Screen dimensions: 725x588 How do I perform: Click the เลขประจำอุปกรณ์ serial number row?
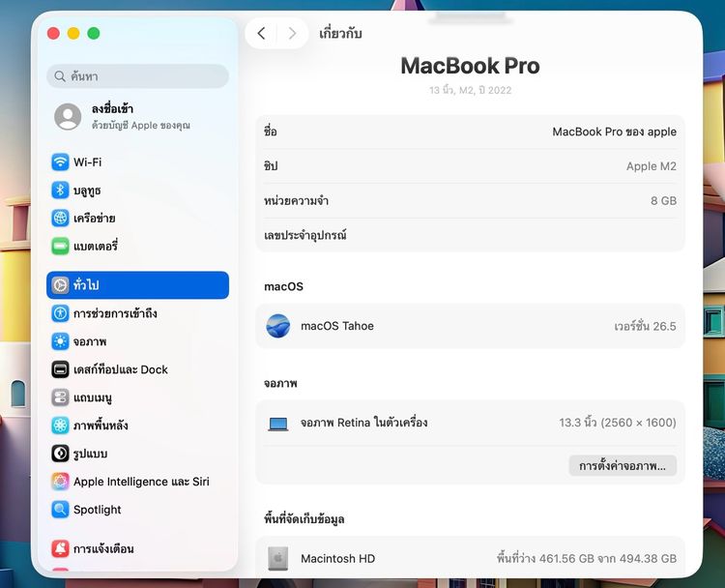tap(470, 235)
